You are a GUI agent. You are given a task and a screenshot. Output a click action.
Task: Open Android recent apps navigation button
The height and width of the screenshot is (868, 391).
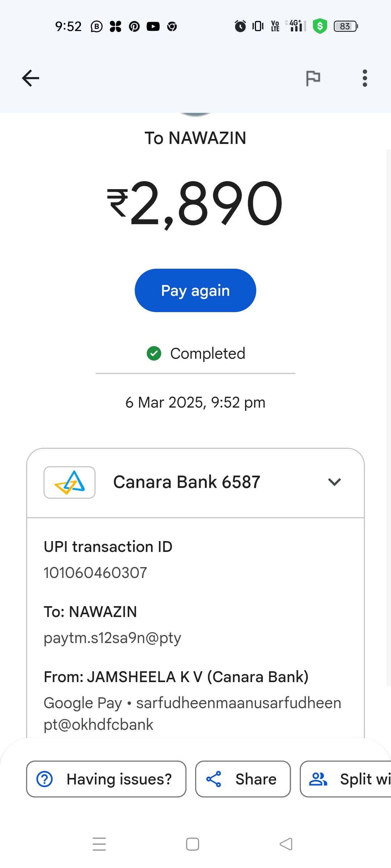pos(99,844)
